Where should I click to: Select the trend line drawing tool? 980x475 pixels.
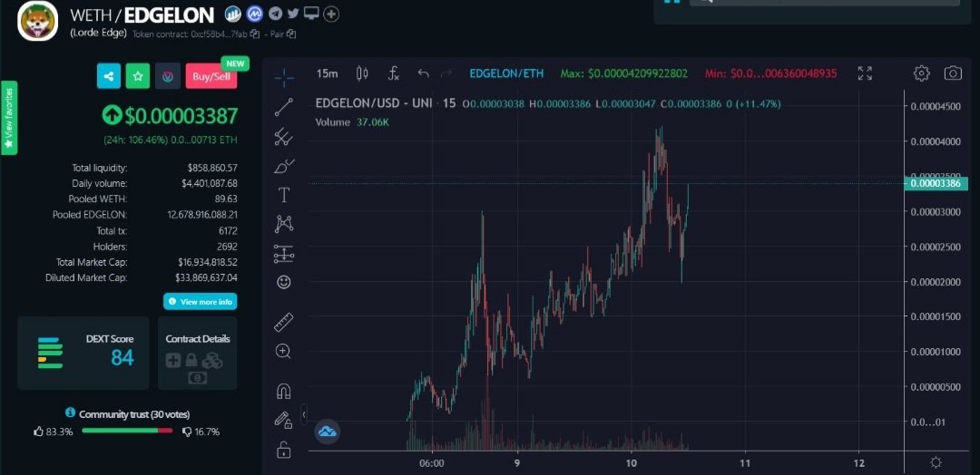coord(284,107)
